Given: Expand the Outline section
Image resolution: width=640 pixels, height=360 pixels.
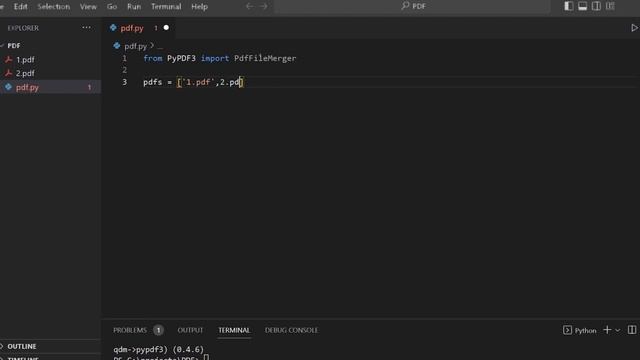Looking at the screenshot, I should 22,346.
